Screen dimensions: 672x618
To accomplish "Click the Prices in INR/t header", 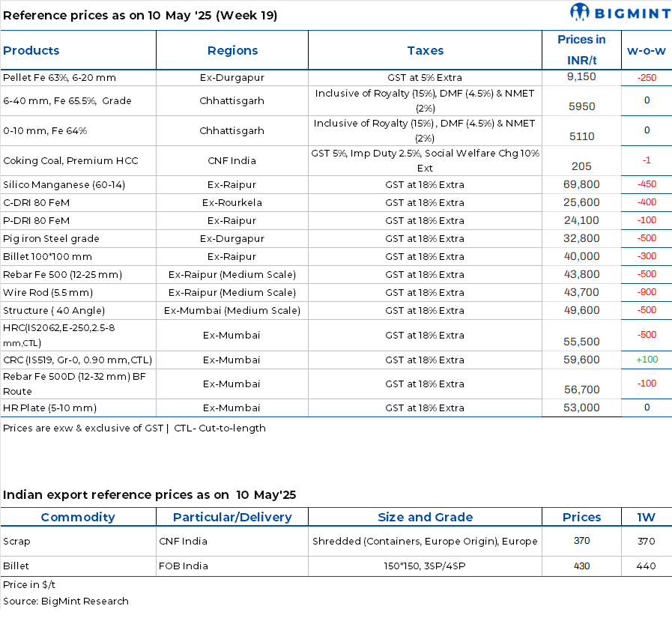I will 581,49.
